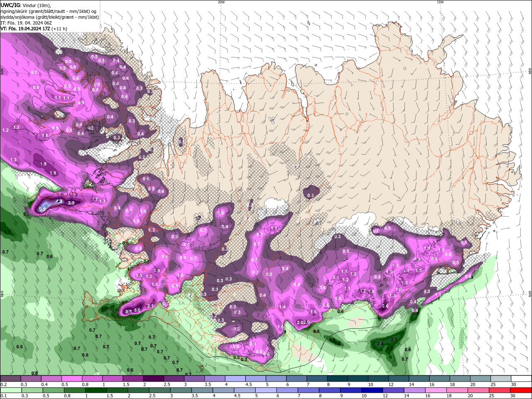Click the 15W longitude label
The height and width of the screenshot is (399, 532).
pos(440,2)
